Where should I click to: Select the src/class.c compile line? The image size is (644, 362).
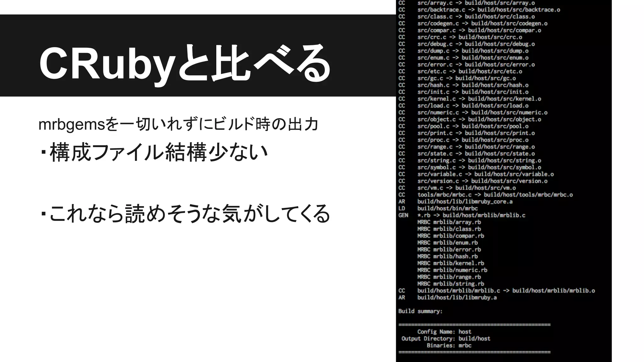pos(467,17)
